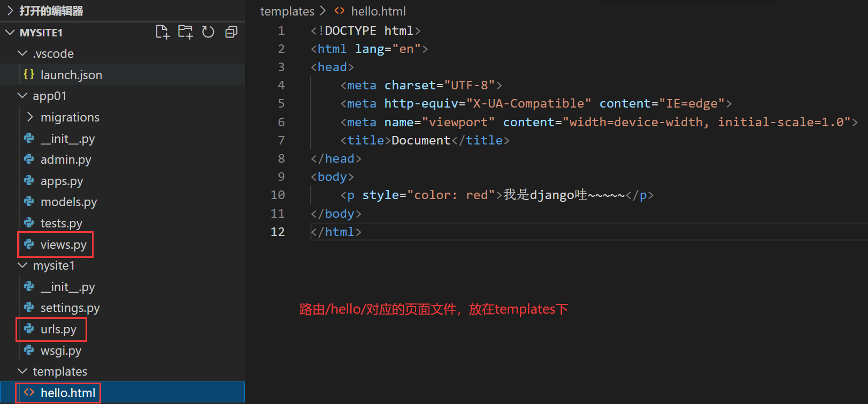The width and height of the screenshot is (868, 404).
Task: Open urls.py file
Action: [58, 329]
